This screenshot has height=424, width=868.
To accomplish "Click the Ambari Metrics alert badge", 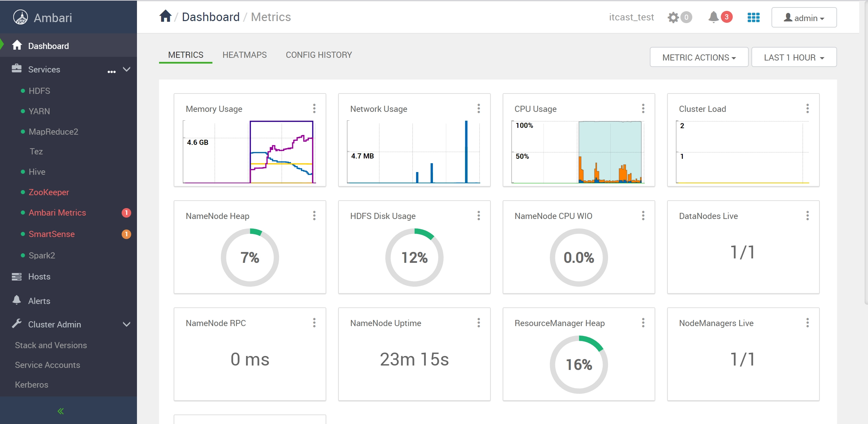I will pyautogui.click(x=126, y=213).
